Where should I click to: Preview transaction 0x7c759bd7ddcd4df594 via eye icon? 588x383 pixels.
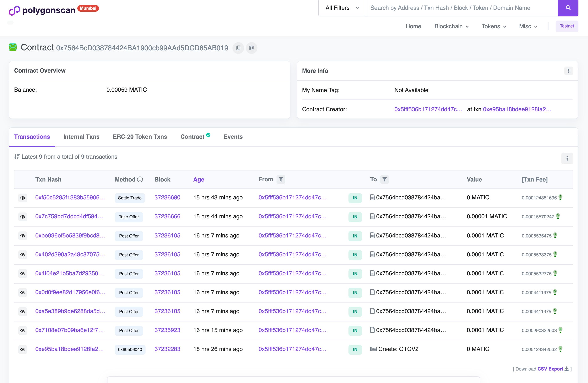click(22, 217)
